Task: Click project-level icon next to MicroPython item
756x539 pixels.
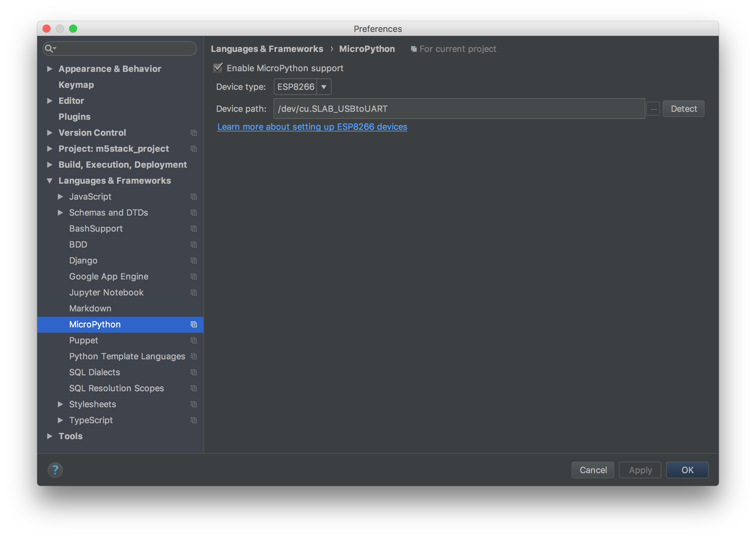Action: point(194,324)
